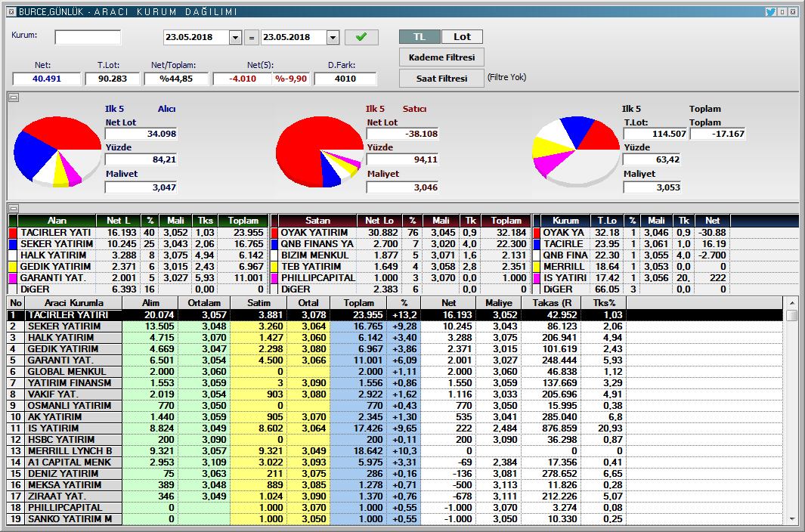Click yellow swatch next to TEB YATIRIM
This screenshot has height=532, width=805.
click(x=274, y=267)
